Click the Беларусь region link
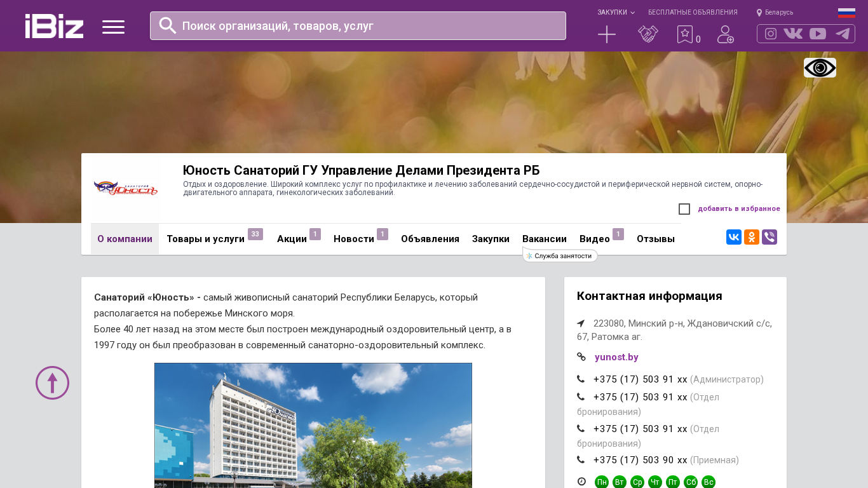The height and width of the screenshot is (488, 868). [x=779, y=13]
